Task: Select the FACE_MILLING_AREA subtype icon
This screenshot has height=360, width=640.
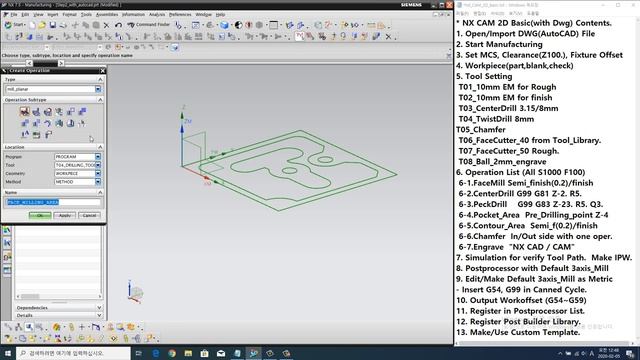Action: (x=24, y=111)
